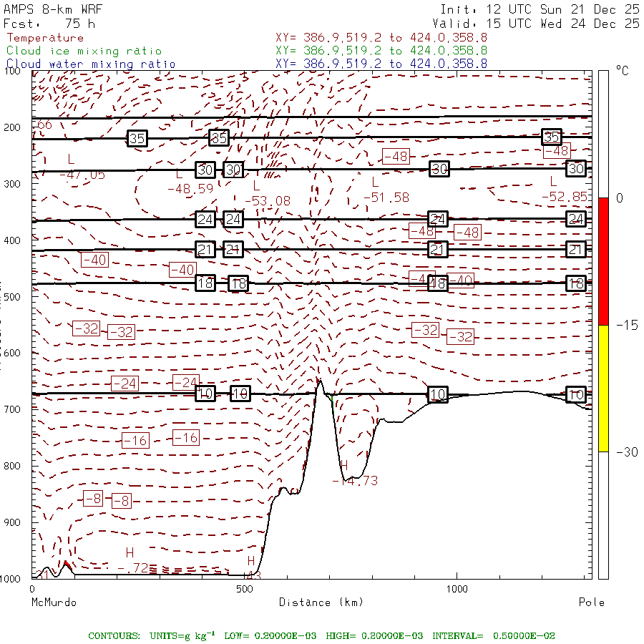Screen dimensions: 644x644
Task: Click the green 'CONTOURS: UNITS=g kg' footer text
Action: [151, 635]
